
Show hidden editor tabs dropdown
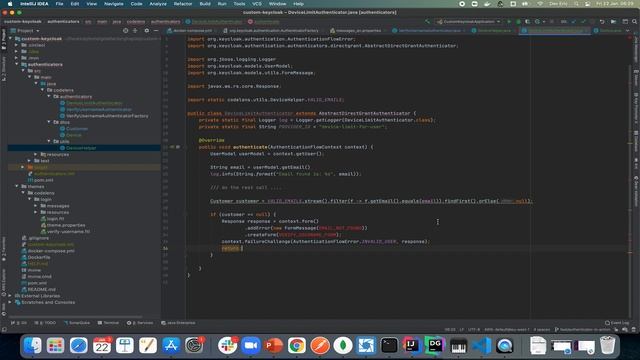(x=628, y=31)
